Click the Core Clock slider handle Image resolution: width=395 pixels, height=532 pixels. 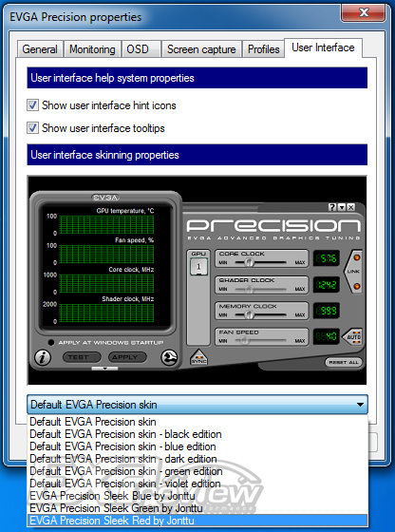249,262
